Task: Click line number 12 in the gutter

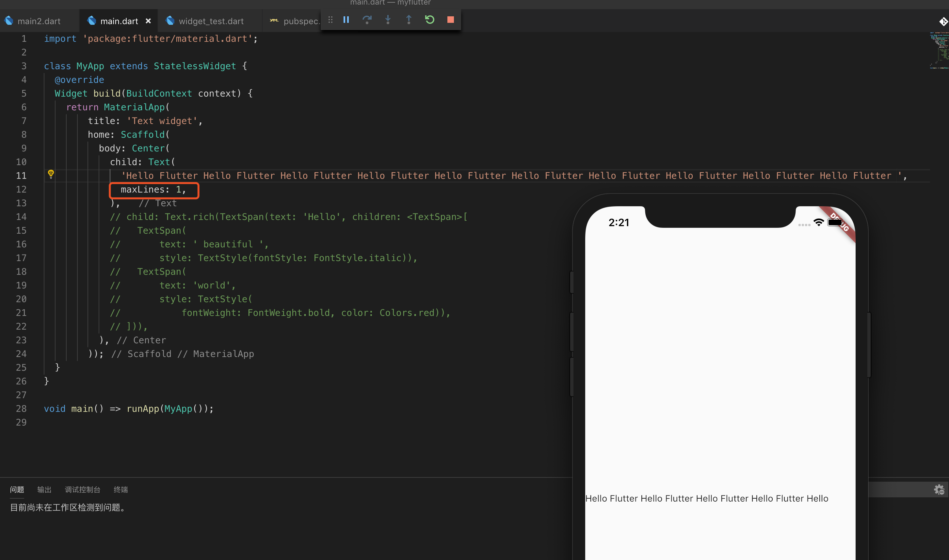Action: click(x=21, y=189)
